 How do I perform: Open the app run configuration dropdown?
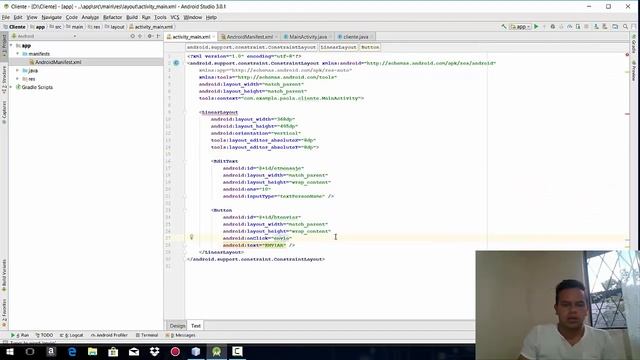(x=520, y=27)
